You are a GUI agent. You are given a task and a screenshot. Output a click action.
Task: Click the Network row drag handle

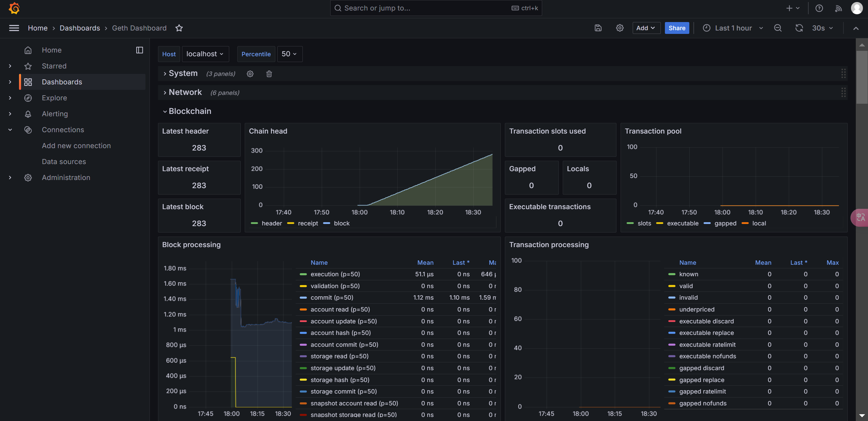[x=843, y=93]
